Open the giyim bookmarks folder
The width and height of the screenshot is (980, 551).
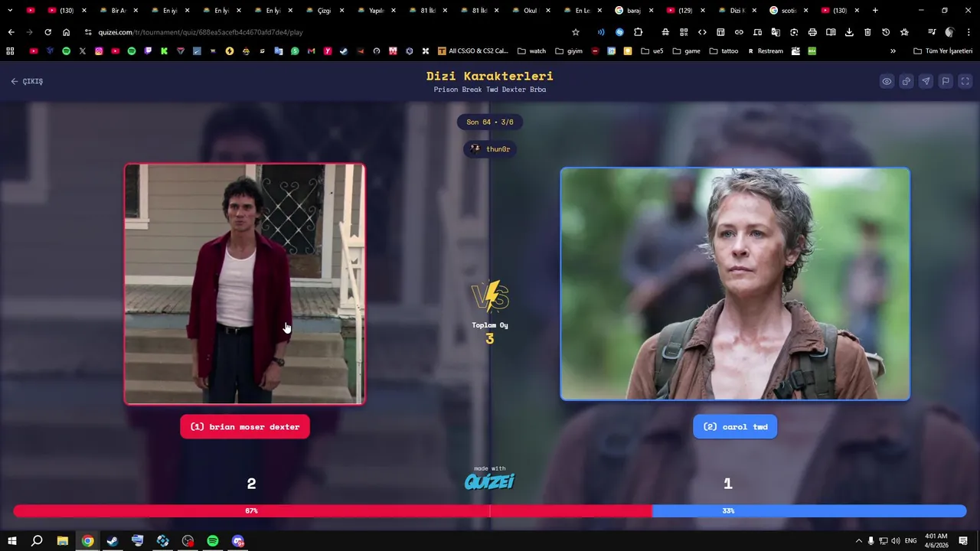pyautogui.click(x=568, y=51)
